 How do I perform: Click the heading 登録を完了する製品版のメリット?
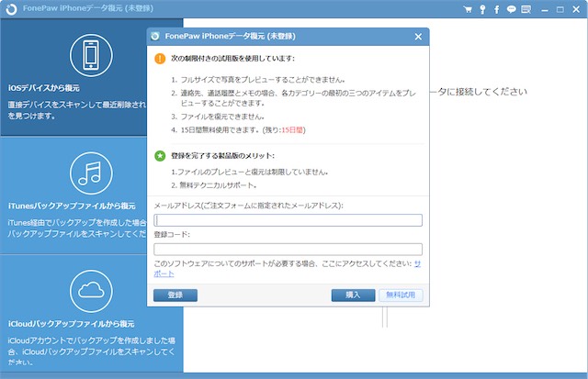(222, 156)
